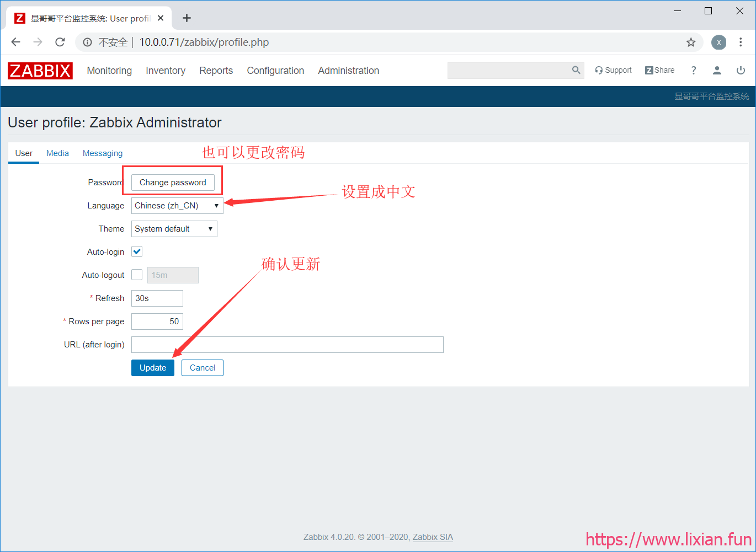This screenshot has height=552, width=756.
Task: Open Zabbix Support link
Action: pyautogui.click(x=613, y=71)
